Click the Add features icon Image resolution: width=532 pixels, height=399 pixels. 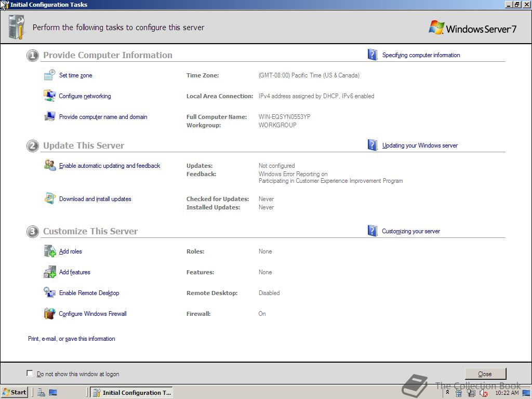(x=49, y=272)
